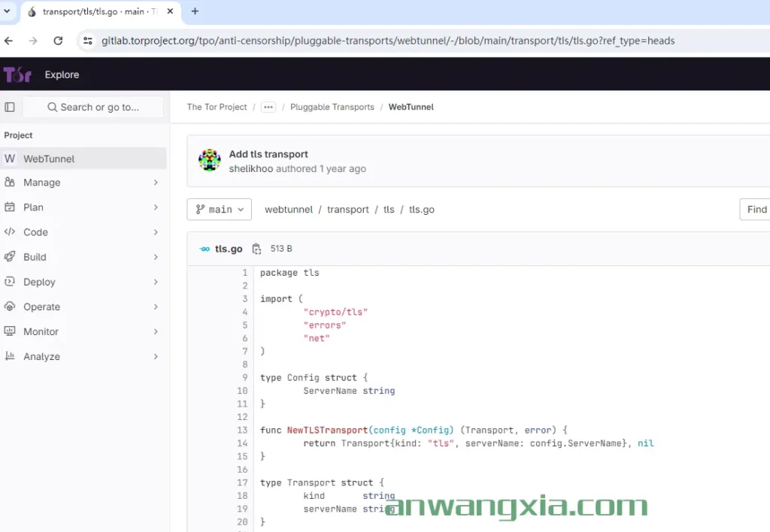The height and width of the screenshot is (532, 770).
Task: Reload the browser page
Action: point(58,41)
